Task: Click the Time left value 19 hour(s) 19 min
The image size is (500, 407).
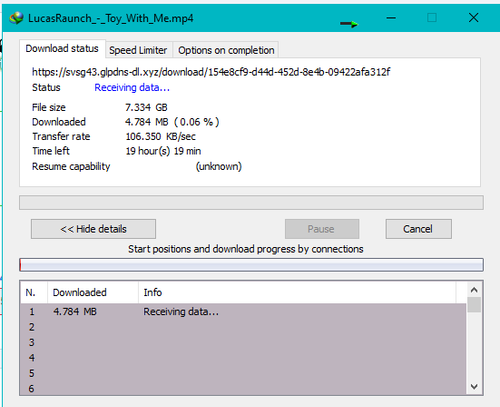Action: click(x=163, y=151)
